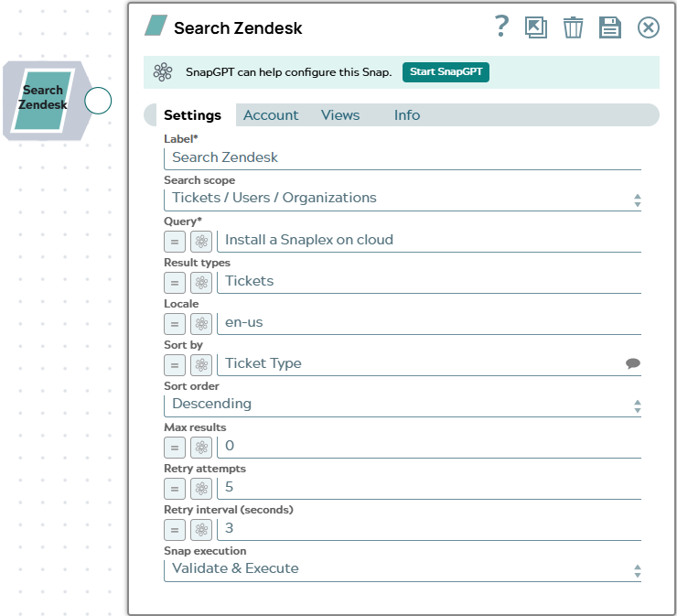This screenshot has height=616, width=677.
Task: Delete the snap with trash icon
Action: pos(573,27)
